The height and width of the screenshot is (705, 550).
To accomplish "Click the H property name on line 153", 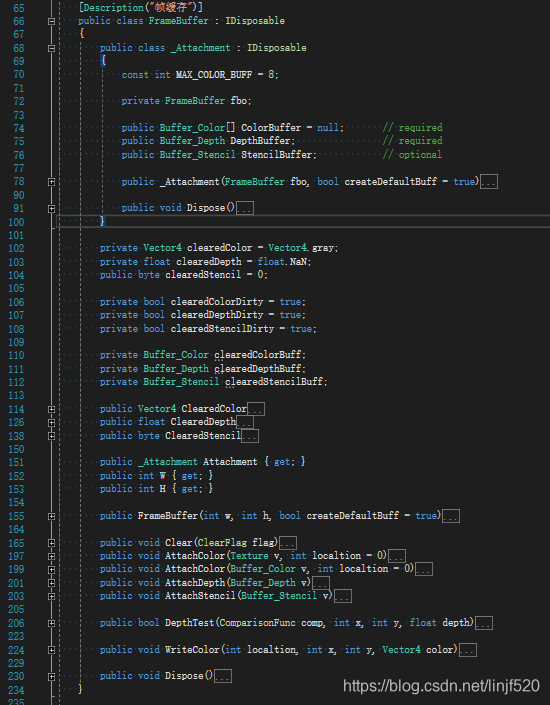I will (162, 489).
